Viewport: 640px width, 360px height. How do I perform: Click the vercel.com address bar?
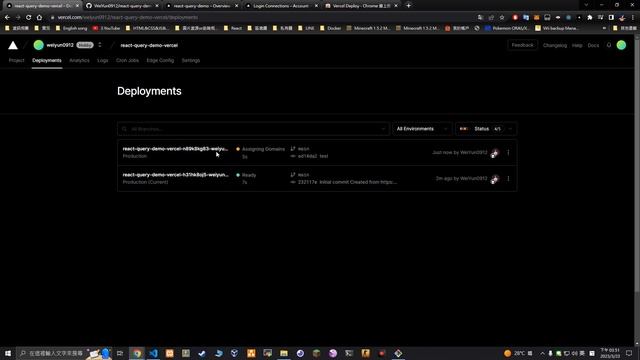(261, 18)
